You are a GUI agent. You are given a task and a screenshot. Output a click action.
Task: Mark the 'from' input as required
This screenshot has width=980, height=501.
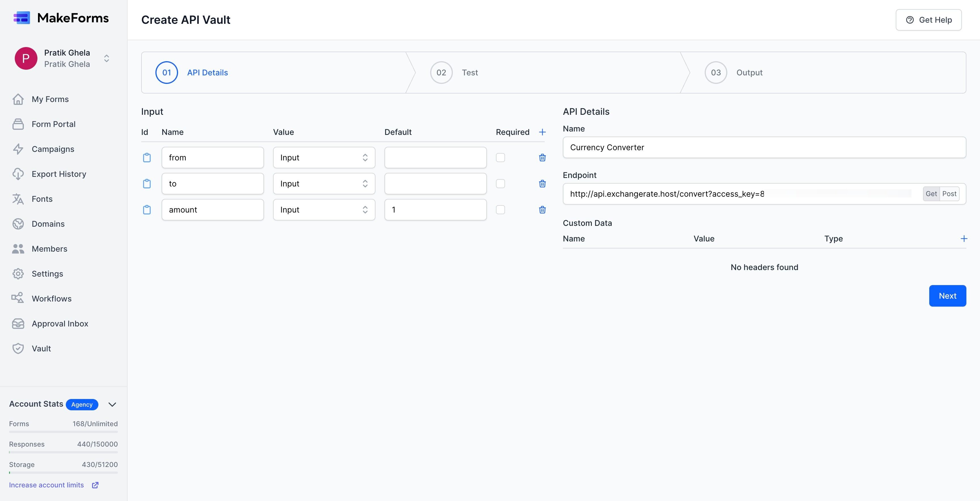click(500, 157)
